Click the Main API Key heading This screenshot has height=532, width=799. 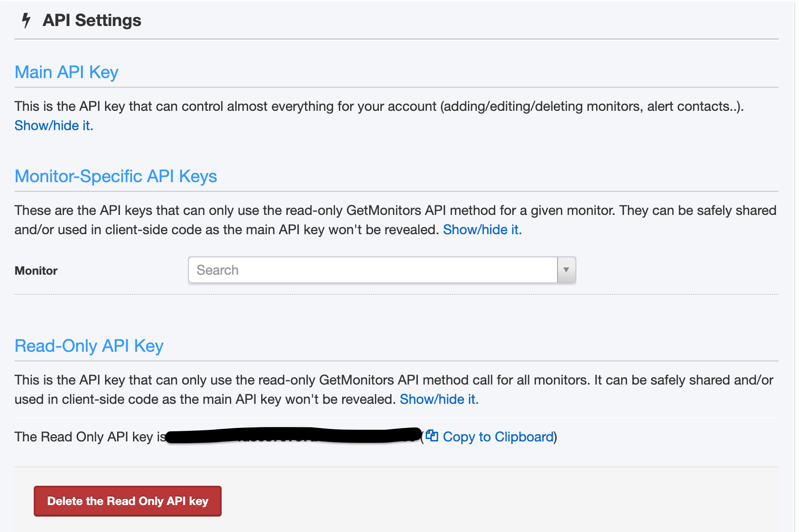67,72
